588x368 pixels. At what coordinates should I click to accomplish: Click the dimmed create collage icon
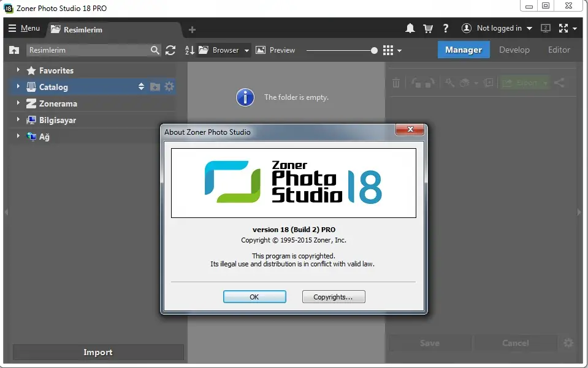click(488, 83)
